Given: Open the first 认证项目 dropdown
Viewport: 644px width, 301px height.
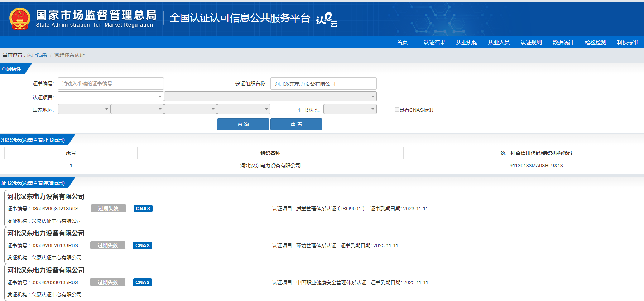Looking at the screenshot, I should tap(111, 96).
